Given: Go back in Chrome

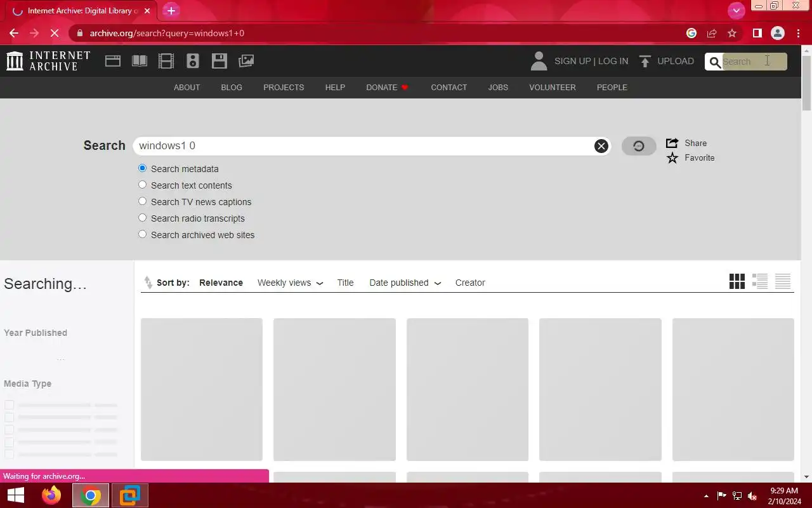Looking at the screenshot, I should click(x=14, y=33).
